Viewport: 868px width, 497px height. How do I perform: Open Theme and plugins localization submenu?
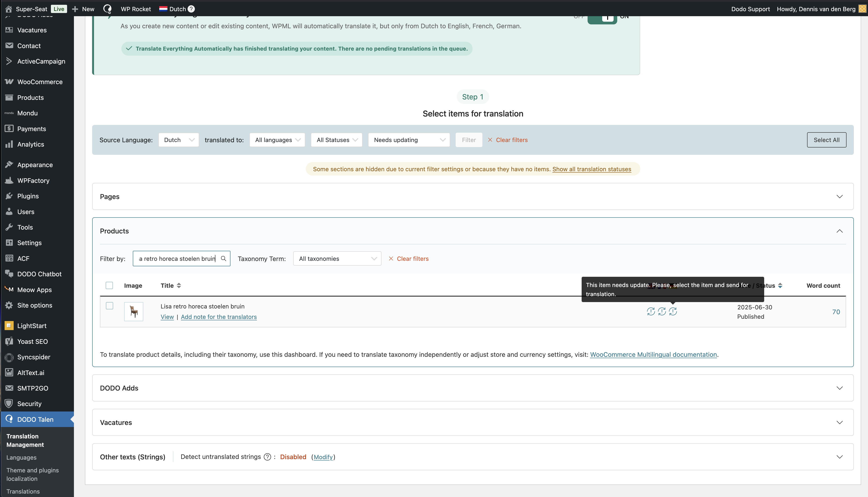click(32, 474)
